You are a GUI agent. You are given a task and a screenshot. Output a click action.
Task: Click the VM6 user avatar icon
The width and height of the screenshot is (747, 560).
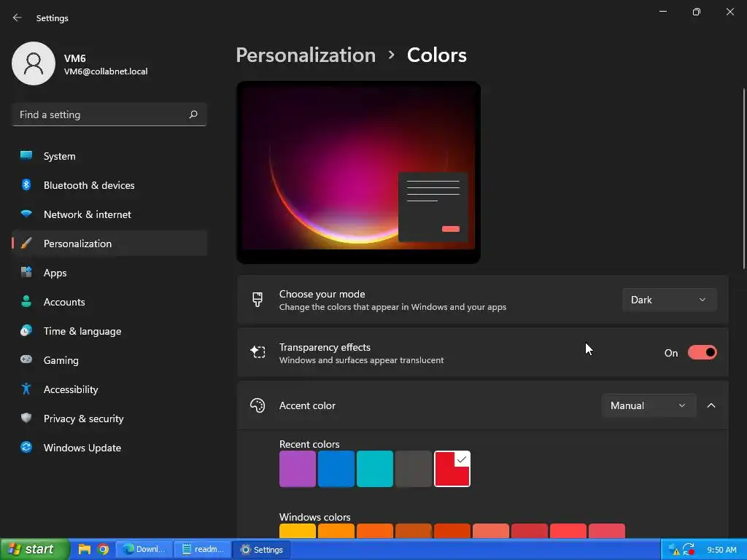point(34,63)
